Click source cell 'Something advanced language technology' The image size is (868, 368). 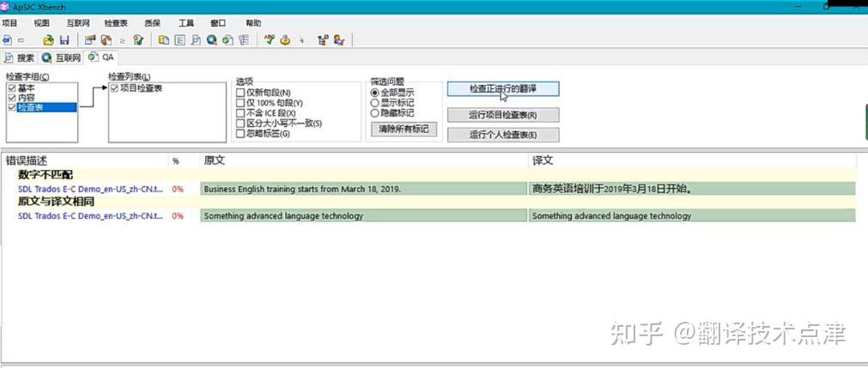(x=364, y=216)
